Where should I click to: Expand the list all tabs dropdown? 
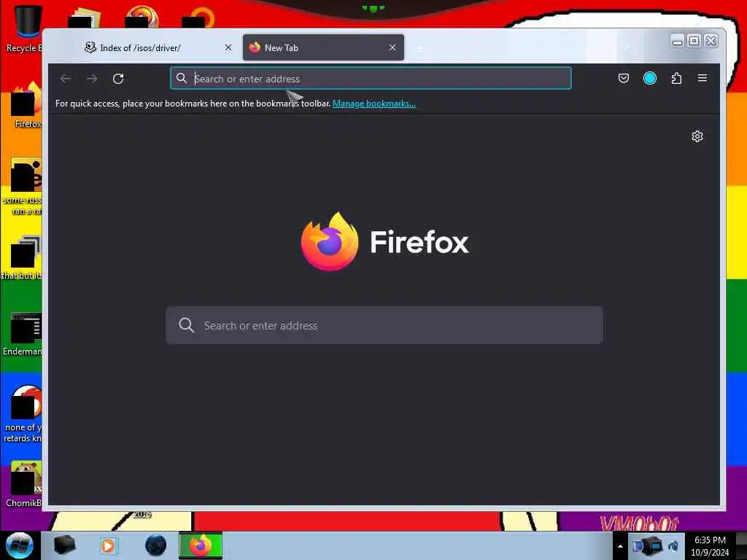pos(625,47)
